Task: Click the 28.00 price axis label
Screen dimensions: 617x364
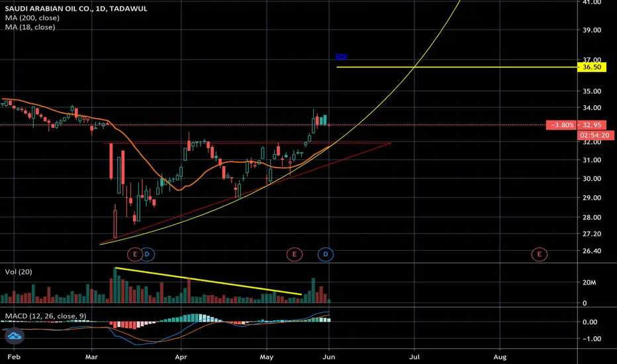Action: point(592,218)
